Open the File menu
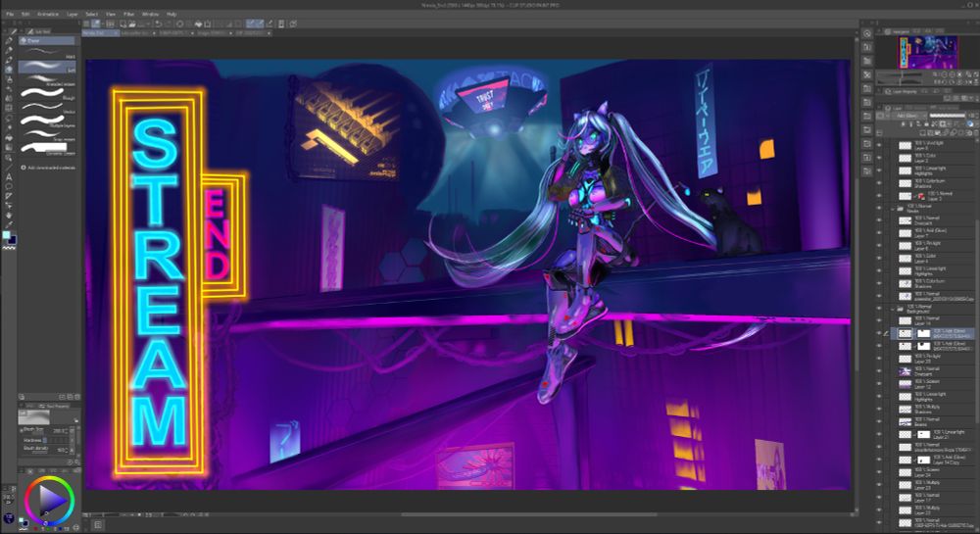This screenshot has width=980, height=534. [x=10, y=14]
